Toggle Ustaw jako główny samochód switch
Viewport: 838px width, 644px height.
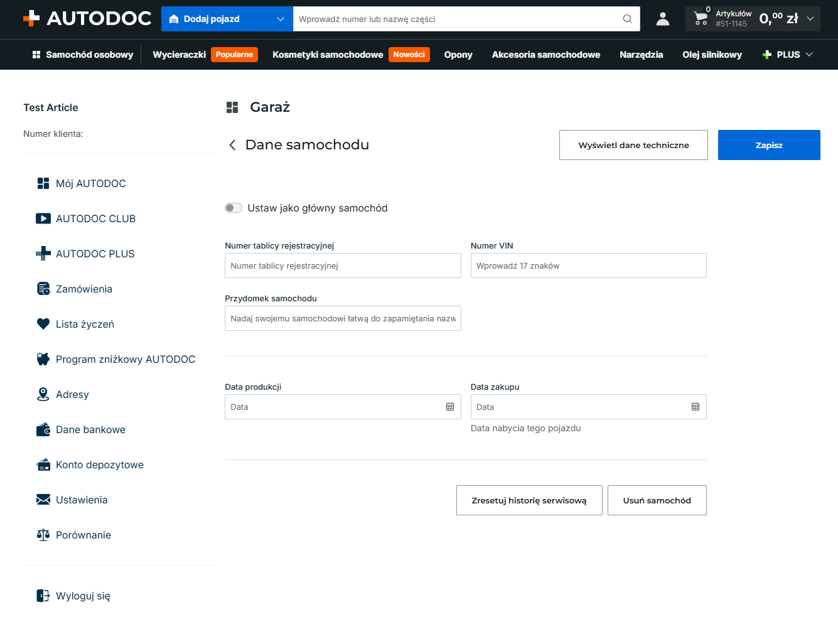[234, 208]
